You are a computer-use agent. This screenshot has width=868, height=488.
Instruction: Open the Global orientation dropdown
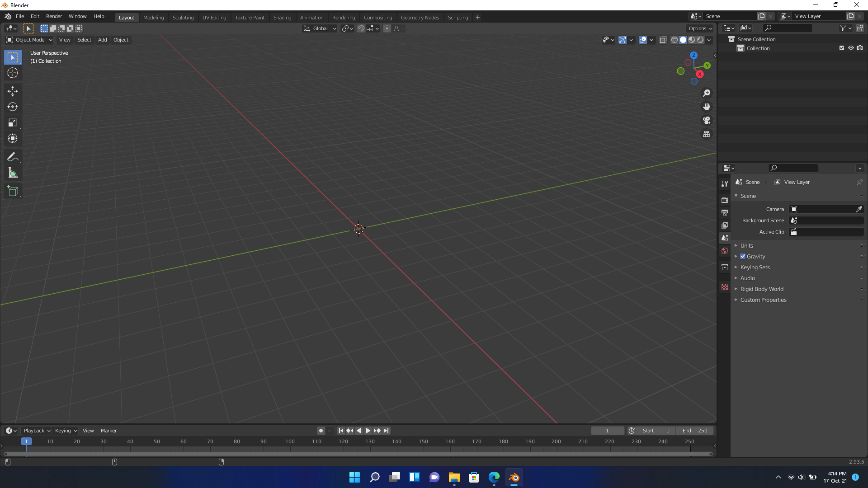pos(320,28)
